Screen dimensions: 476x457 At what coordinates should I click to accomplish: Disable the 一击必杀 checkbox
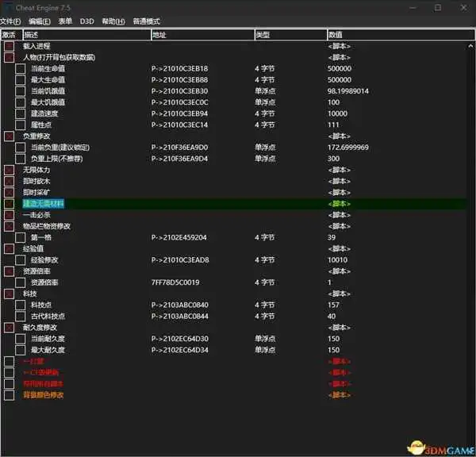click(9, 215)
